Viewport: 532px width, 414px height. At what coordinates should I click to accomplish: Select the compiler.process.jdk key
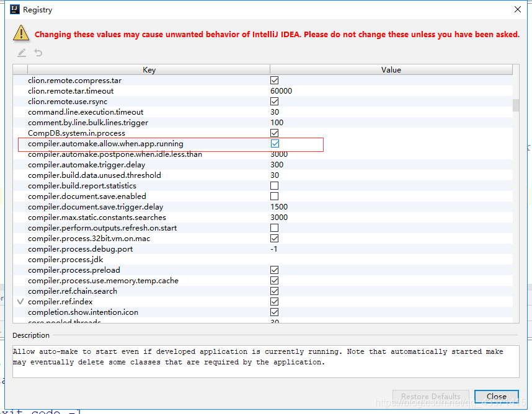[66, 260]
